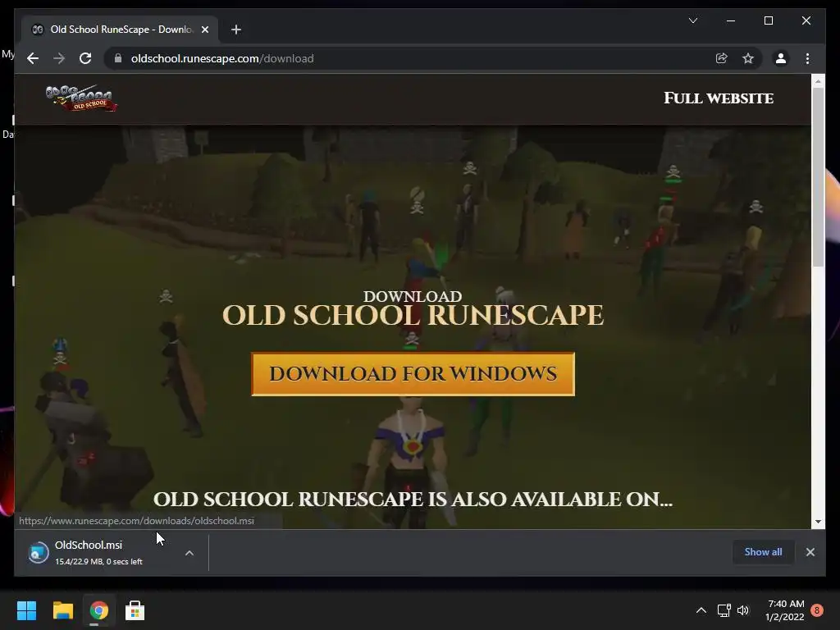Click the page vertical scrollbar thumb
The height and width of the screenshot is (630, 840).
click(x=818, y=177)
